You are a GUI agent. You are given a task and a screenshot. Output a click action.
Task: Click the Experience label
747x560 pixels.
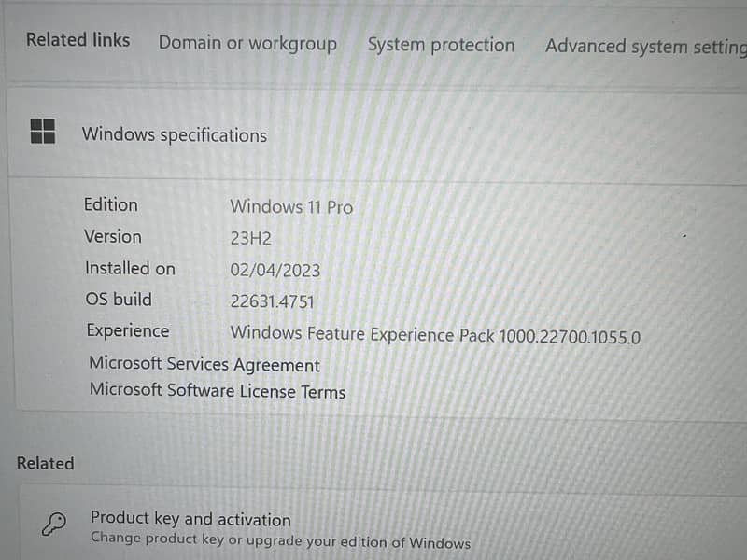coord(128,330)
